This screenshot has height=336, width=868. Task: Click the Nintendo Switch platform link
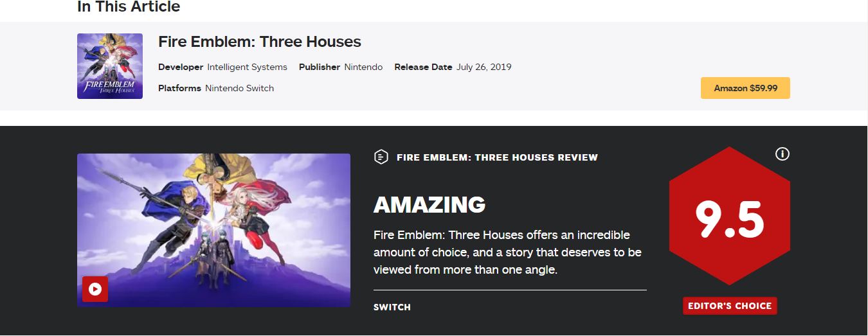point(239,88)
